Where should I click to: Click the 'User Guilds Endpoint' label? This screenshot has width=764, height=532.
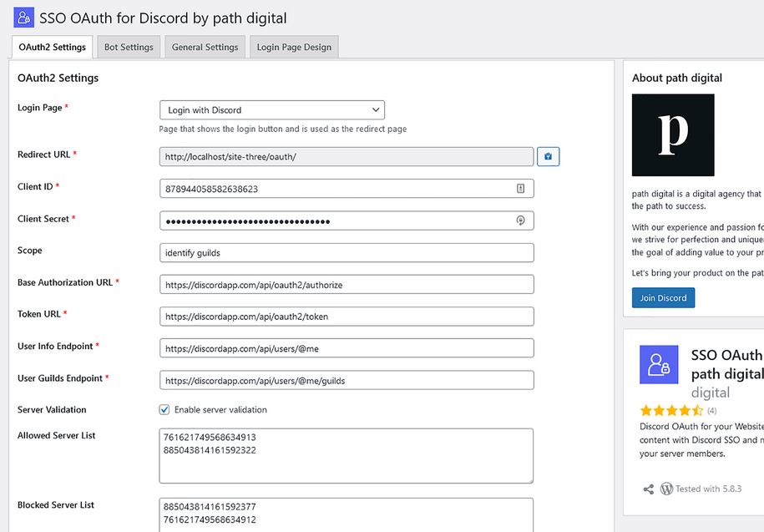click(60, 378)
